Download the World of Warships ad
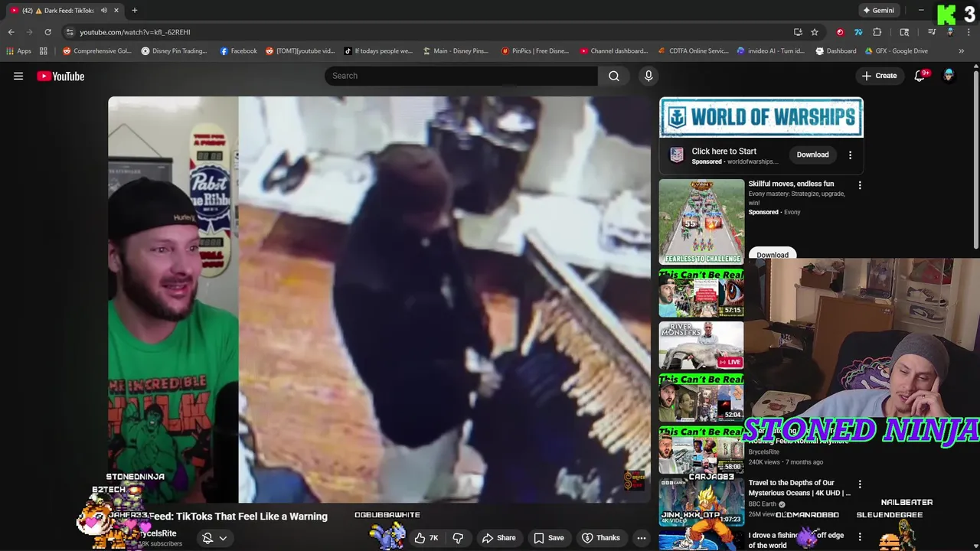This screenshot has width=980, height=551. coord(812,155)
